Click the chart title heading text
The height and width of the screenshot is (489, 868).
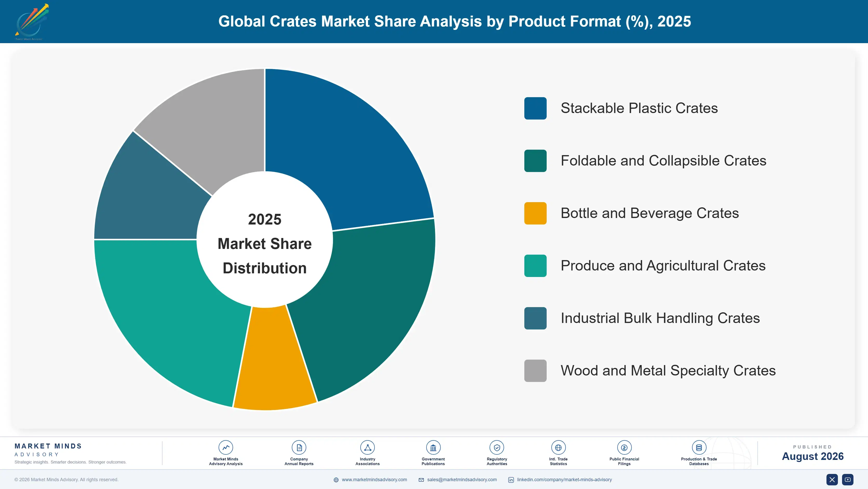coord(455,22)
